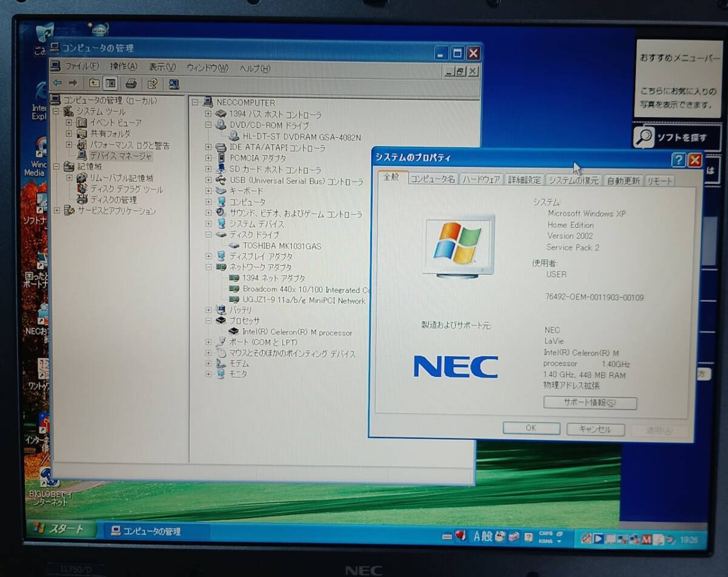Click the IME input mode A般 indicator
Image resolution: width=728 pixels, height=577 pixels.
[483, 535]
